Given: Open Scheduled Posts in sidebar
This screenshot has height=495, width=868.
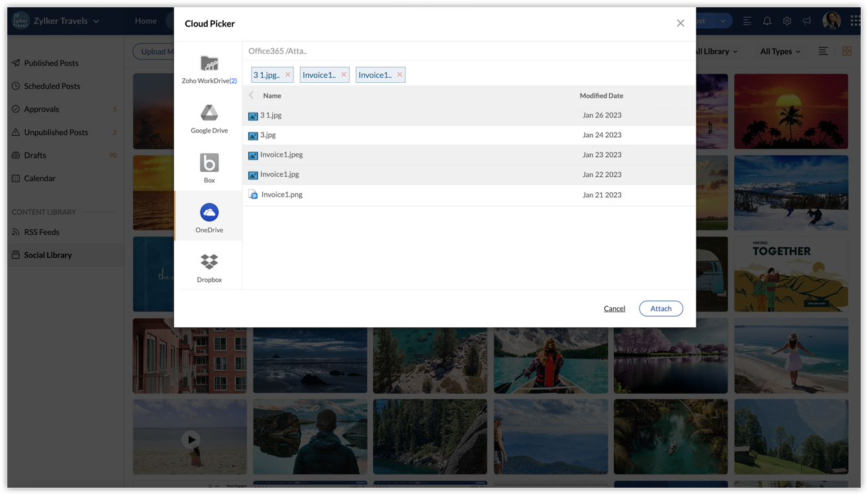Looking at the screenshot, I should pyautogui.click(x=52, y=86).
